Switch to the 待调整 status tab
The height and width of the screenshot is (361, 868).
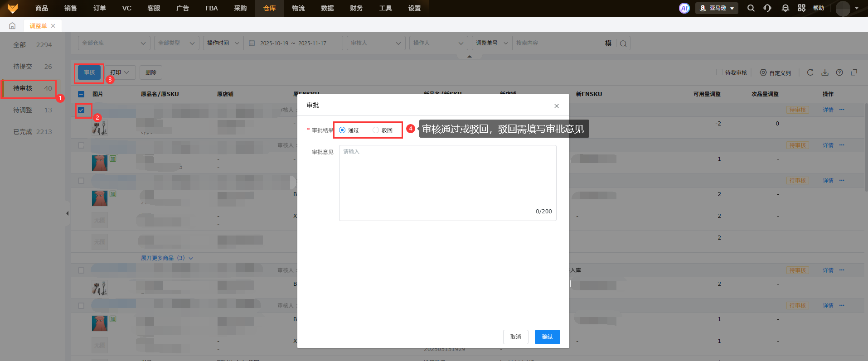click(x=32, y=110)
